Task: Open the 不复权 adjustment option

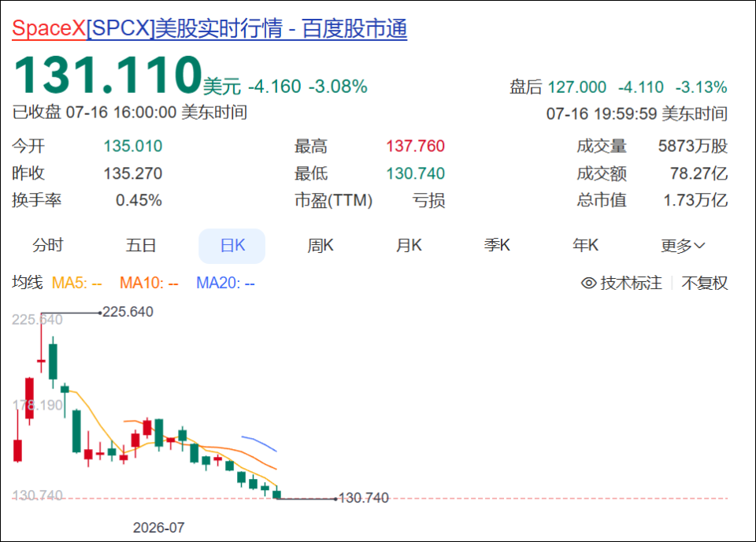Action: (x=704, y=283)
